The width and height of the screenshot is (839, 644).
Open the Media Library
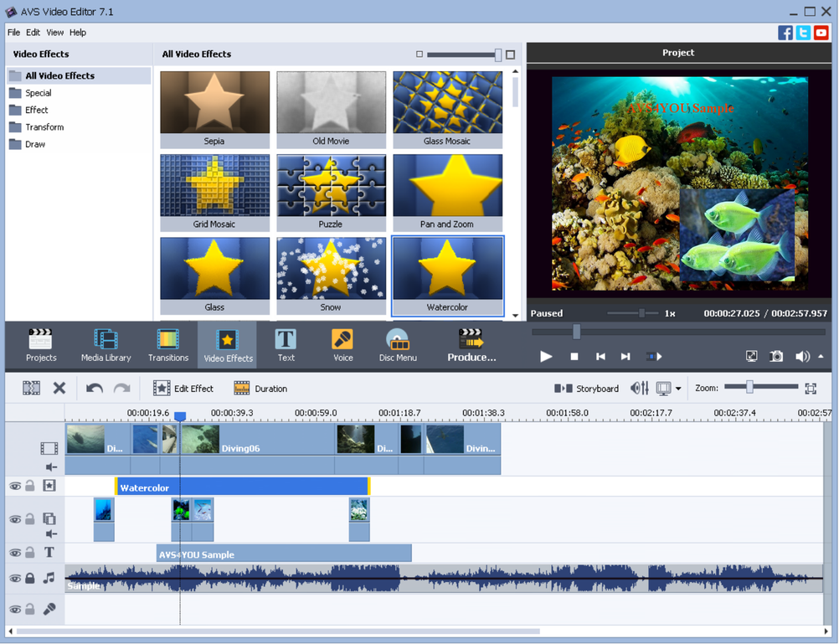click(x=106, y=345)
